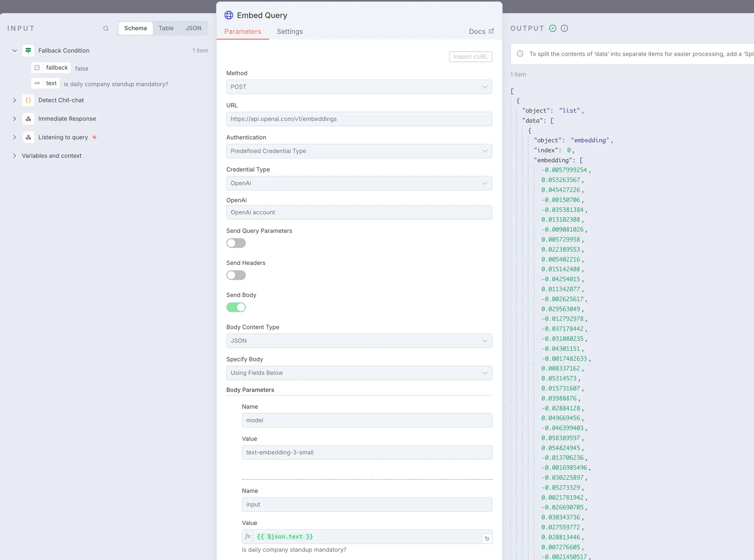Switch input view to the JSON tab
Viewport: 754px width, 560px height.
[x=193, y=28]
